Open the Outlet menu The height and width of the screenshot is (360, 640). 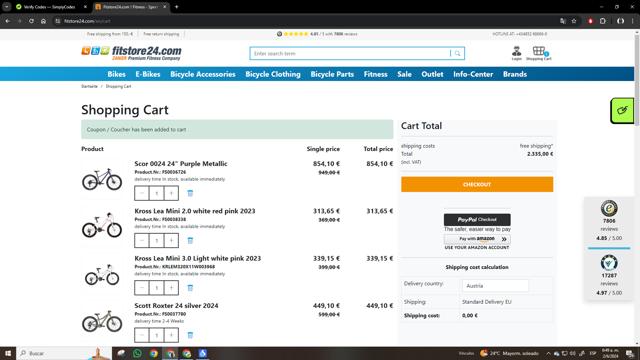coord(432,74)
